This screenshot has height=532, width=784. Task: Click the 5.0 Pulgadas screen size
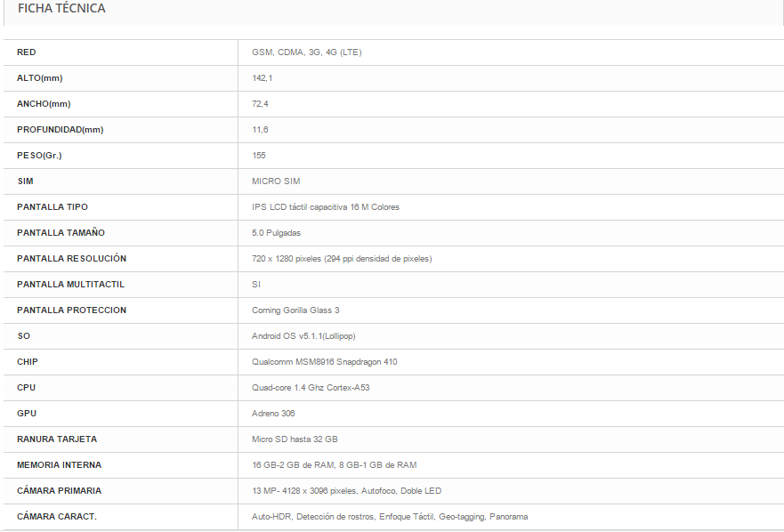tap(276, 233)
